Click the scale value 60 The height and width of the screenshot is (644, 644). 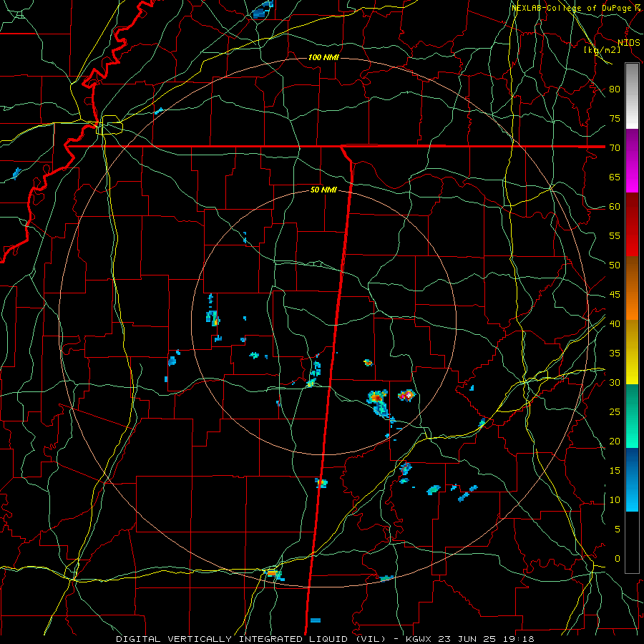615,207
